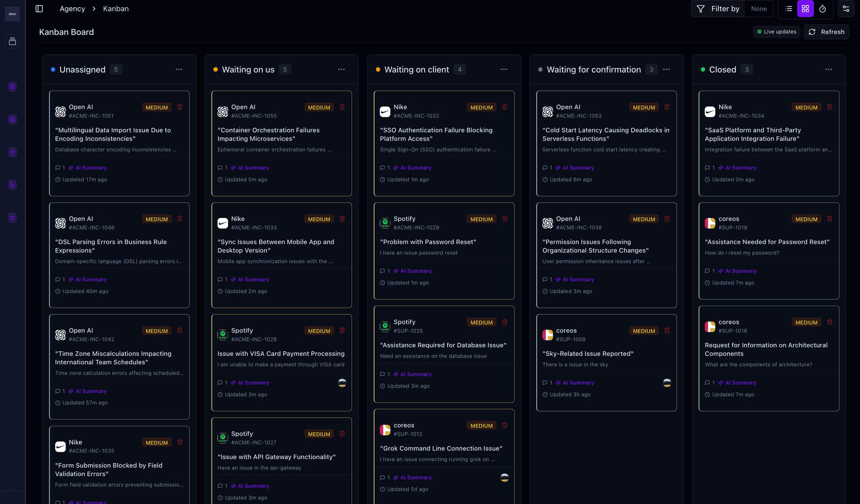Select the Kanban breadcrumb item
The image size is (860, 504).
[x=116, y=9]
